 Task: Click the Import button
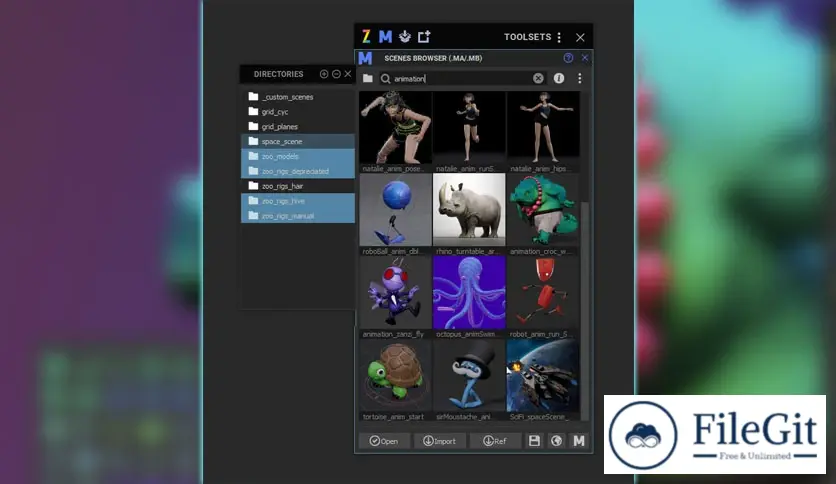(439, 441)
